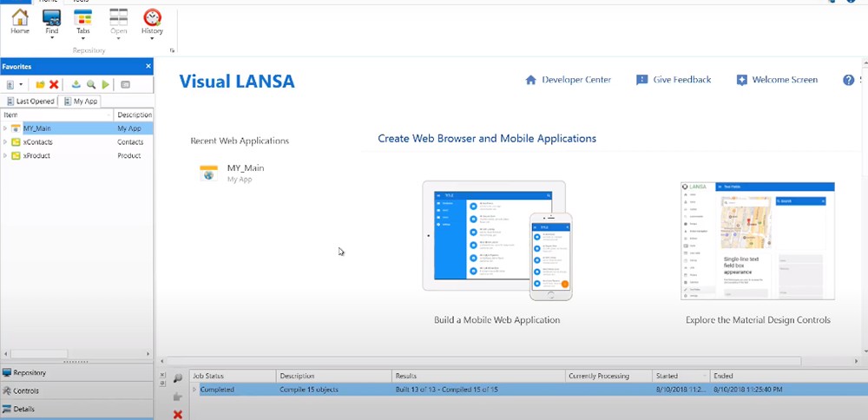Close the Favorites panel
Image resolution: width=868 pixels, height=420 pixels.
pos(148,66)
